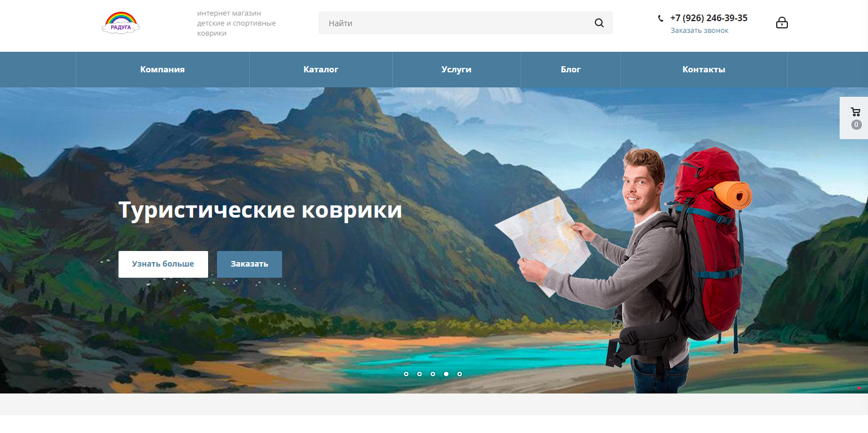
Task: Select the fourth active slider dot
Action: tap(446, 374)
